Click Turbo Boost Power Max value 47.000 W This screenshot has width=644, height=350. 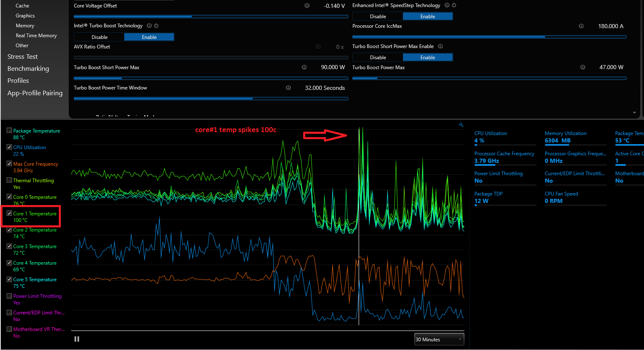tap(611, 67)
